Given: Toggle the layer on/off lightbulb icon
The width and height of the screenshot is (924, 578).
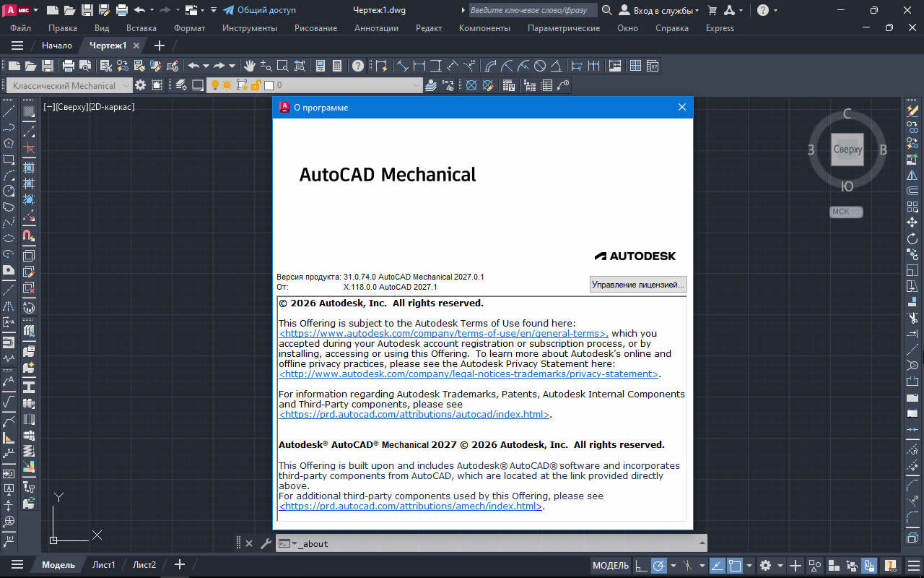Looking at the screenshot, I should tap(214, 85).
